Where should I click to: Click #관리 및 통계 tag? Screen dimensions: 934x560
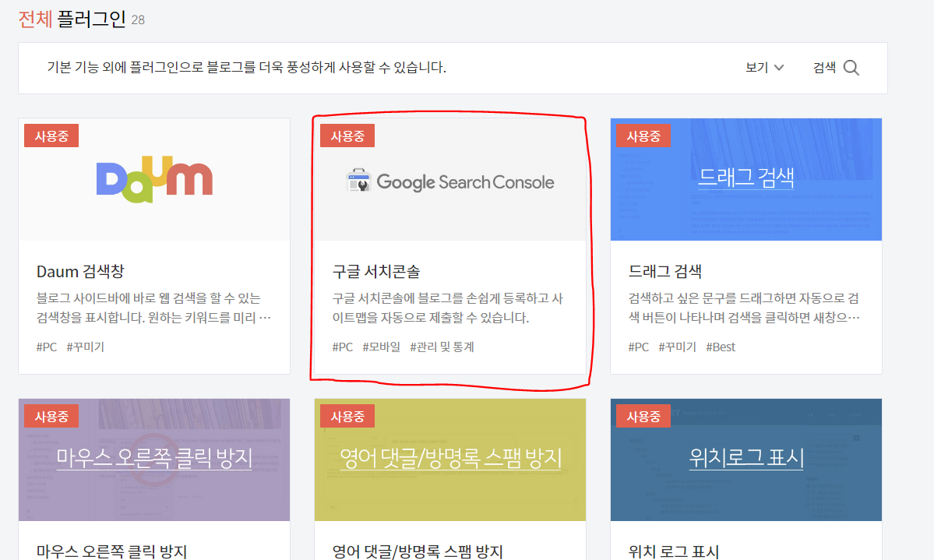tap(442, 347)
